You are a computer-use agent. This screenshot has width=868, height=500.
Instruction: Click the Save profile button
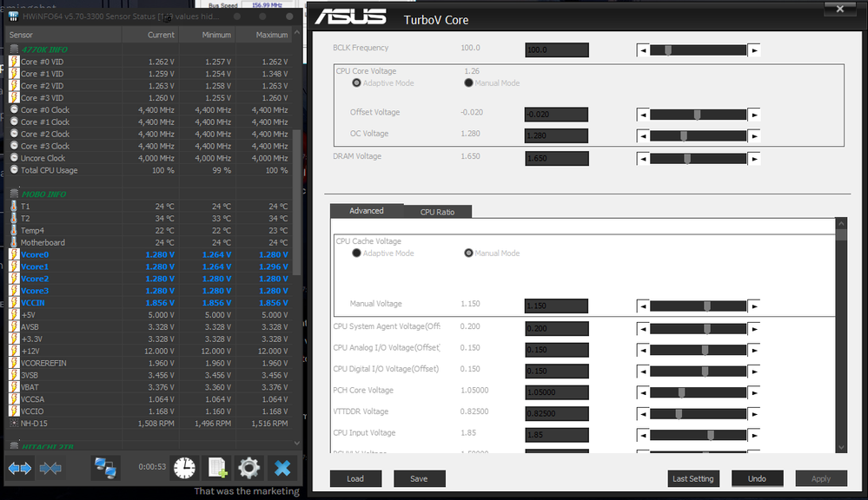coord(419,478)
